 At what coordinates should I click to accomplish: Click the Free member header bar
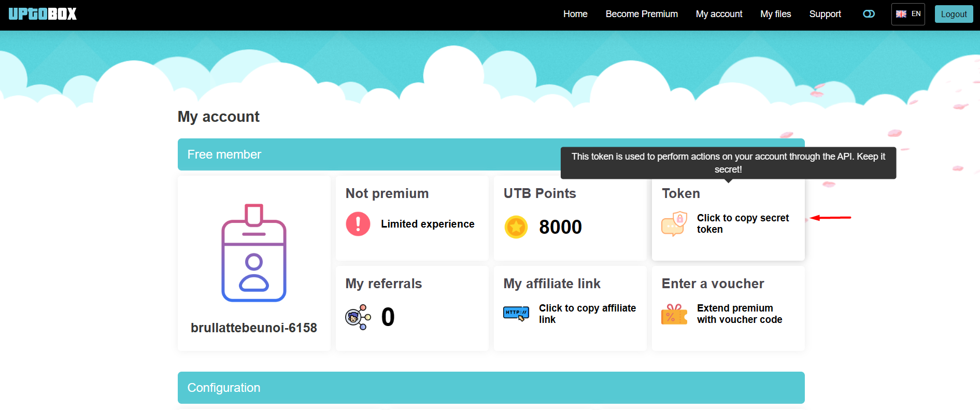click(491, 154)
